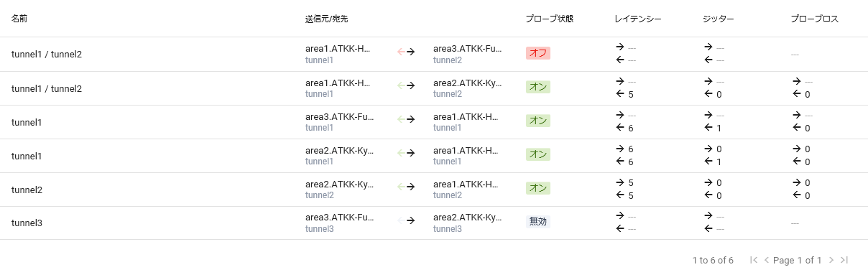Go to next page arrow
868x280 pixels.
pos(831,260)
